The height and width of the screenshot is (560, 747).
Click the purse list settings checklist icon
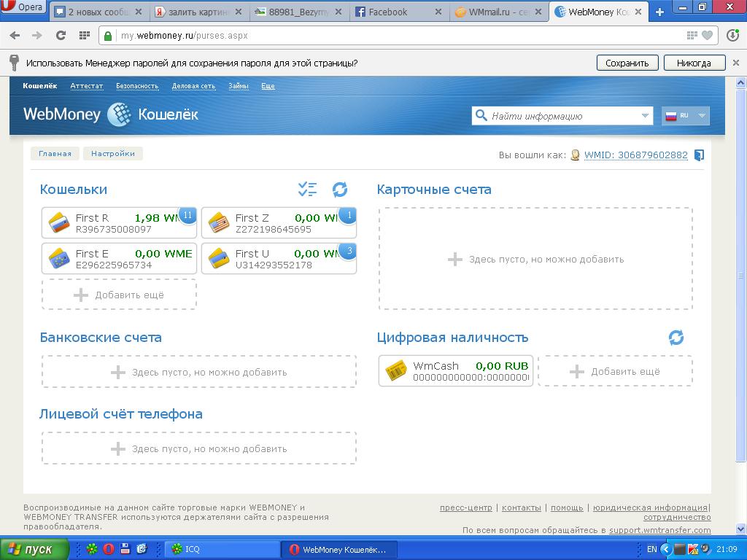307,190
